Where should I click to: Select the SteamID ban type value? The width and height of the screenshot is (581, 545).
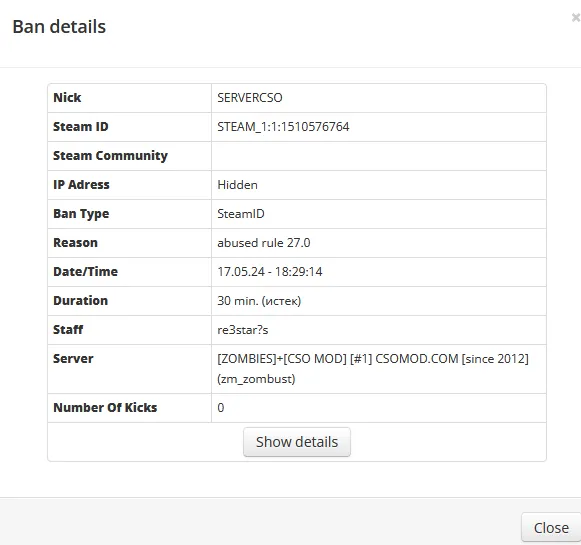[241, 214]
